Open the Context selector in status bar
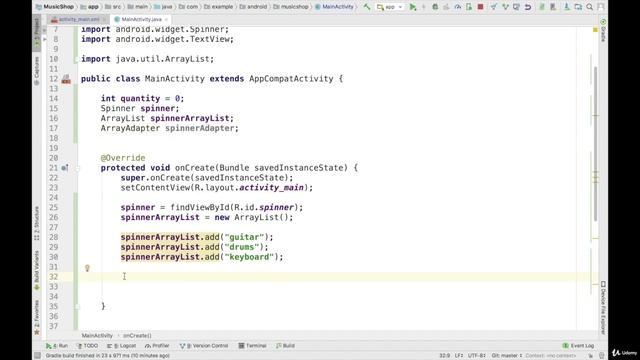640x360 pixels. tap(551, 356)
